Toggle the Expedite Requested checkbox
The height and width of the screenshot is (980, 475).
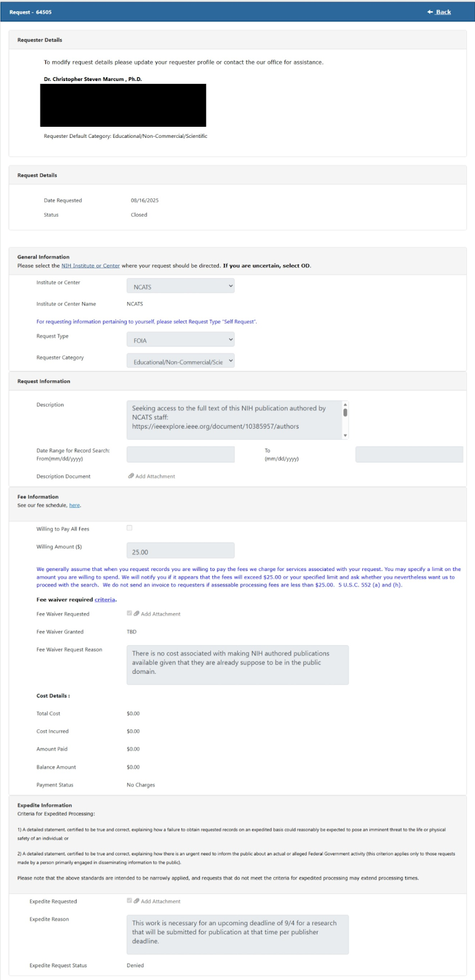[x=129, y=900]
